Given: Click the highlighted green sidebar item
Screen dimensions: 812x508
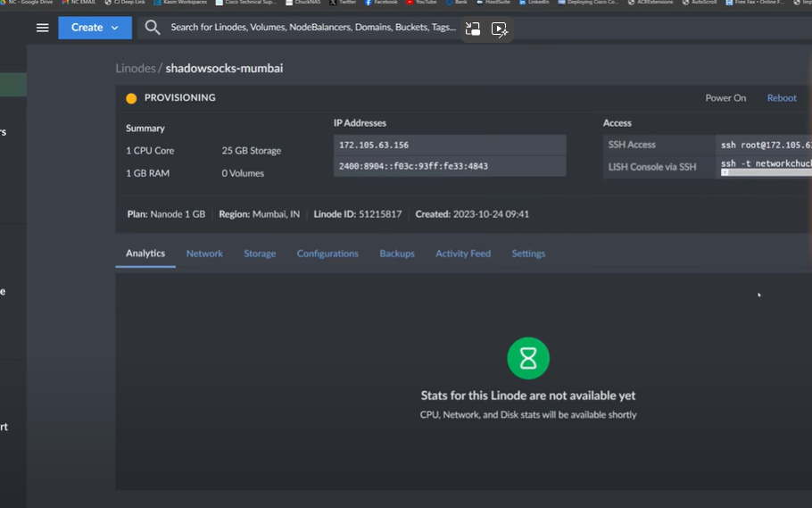Looking at the screenshot, I should [13, 85].
